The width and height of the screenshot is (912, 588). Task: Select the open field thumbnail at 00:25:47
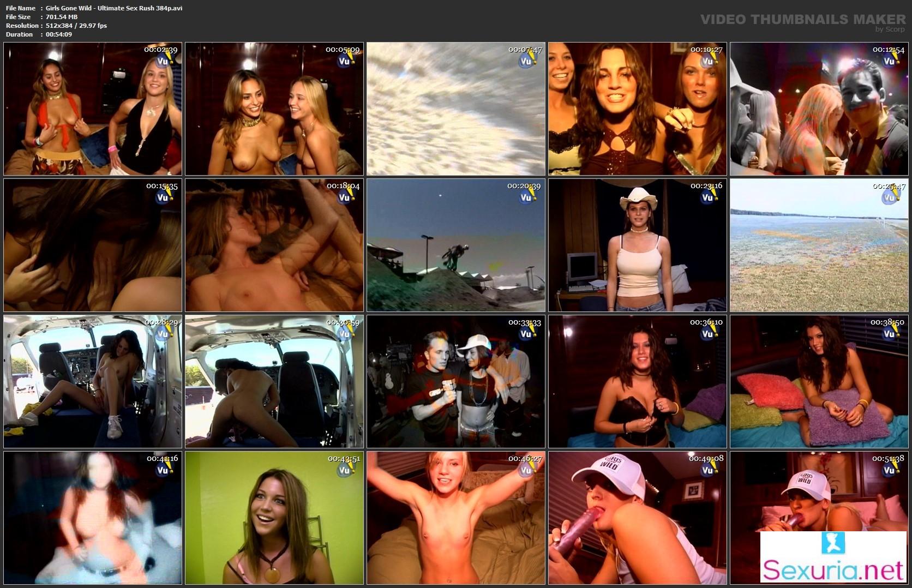click(819, 245)
